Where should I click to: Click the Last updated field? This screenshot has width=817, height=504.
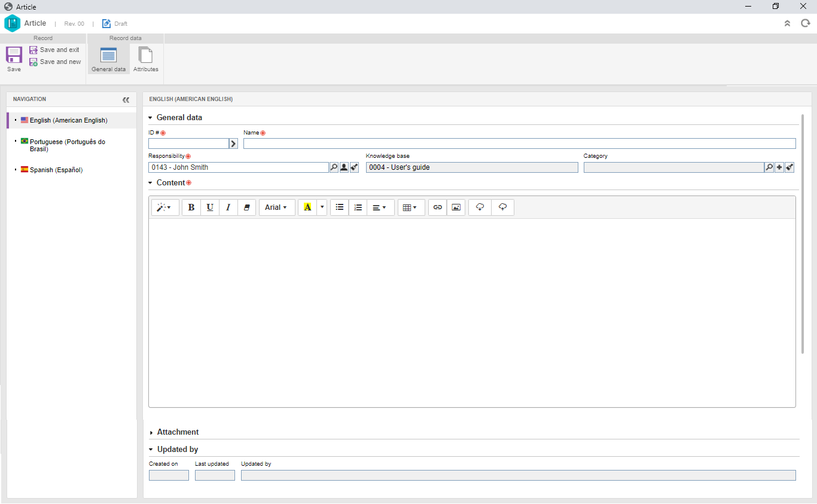point(215,475)
